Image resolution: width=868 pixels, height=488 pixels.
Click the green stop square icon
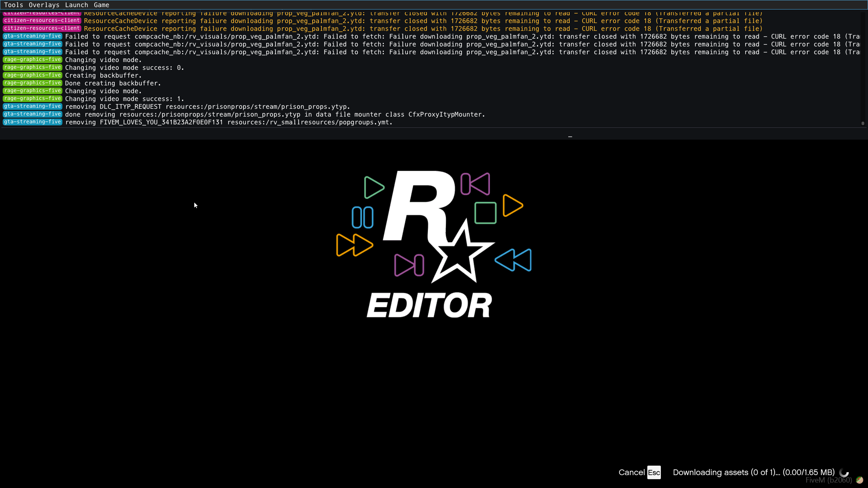[x=485, y=213]
